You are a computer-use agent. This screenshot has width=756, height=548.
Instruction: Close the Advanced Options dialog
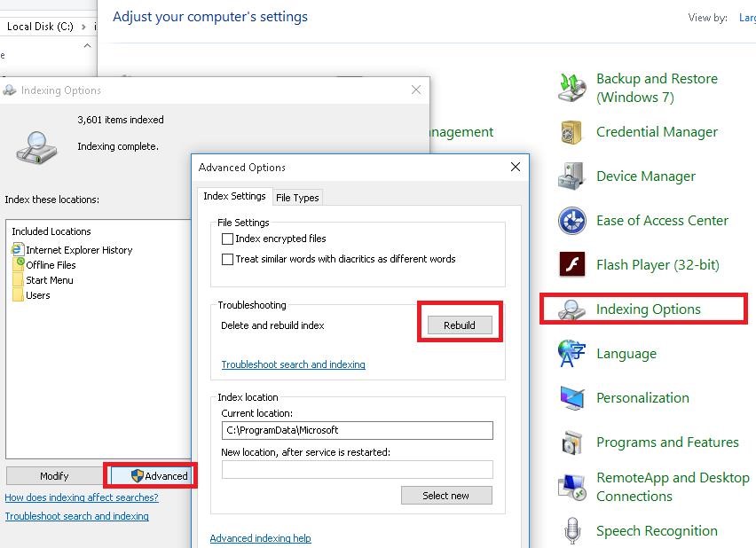click(x=515, y=167)
